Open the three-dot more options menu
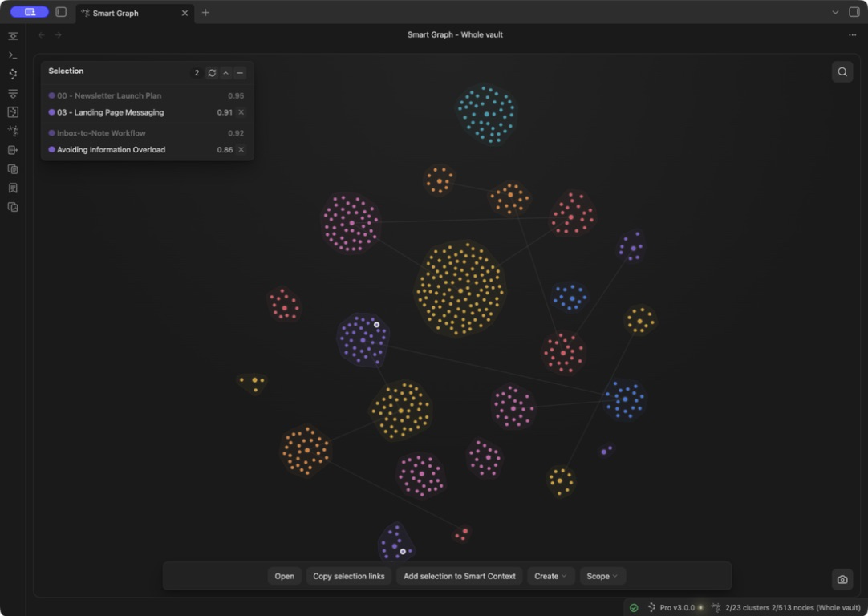Viewport: 868px width, 616px height. click(853, 34)
